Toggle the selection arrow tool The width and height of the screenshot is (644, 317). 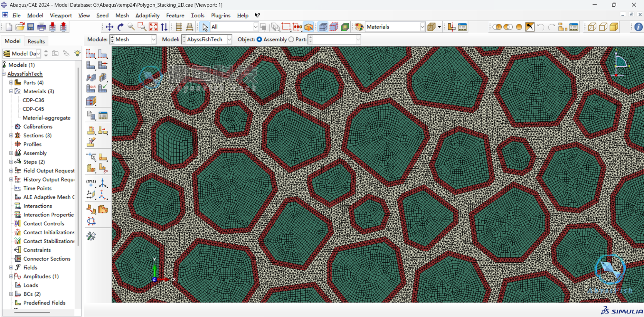(204, 27)
